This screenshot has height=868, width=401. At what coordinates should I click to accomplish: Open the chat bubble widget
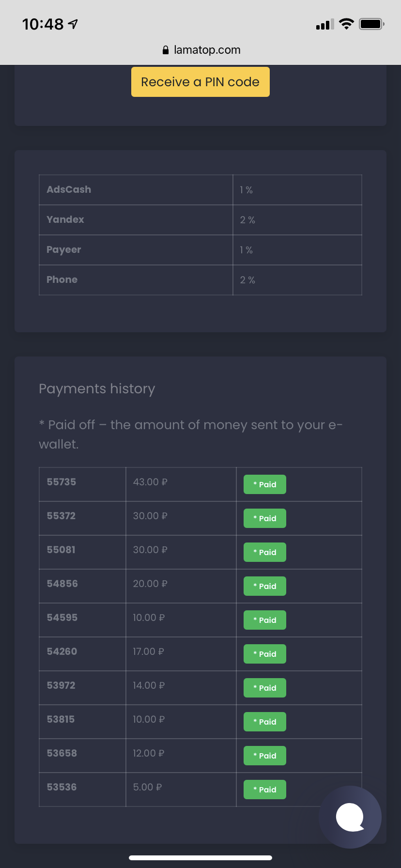pyautogui.click(x=350, y=817)
